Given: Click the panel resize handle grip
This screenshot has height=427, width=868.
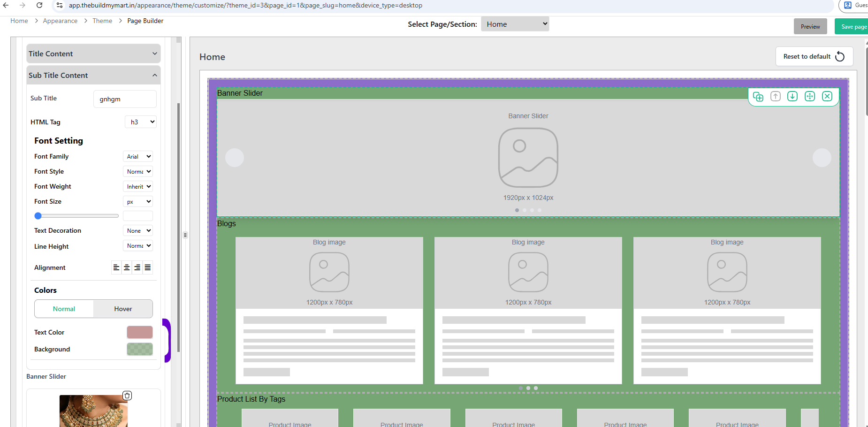Looking at the screenshot, I should [x=185, y=235].
